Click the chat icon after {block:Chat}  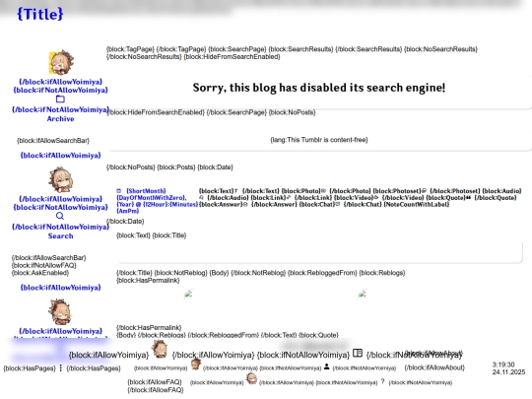[338, 204]
